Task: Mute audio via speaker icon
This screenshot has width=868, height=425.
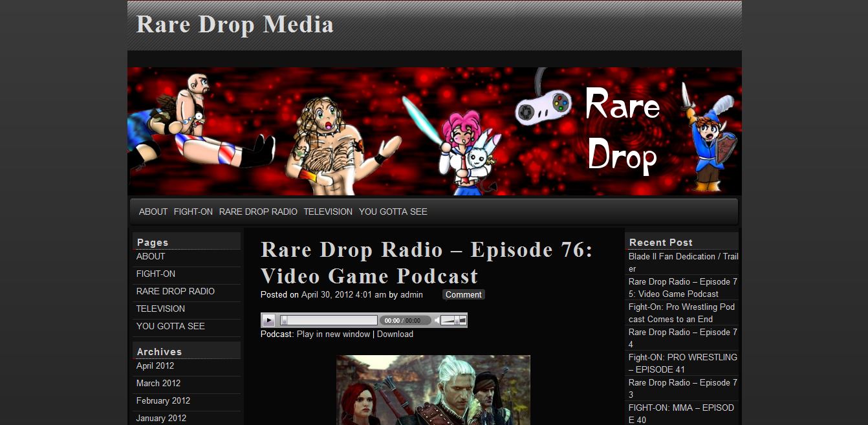Action: click(x=437, y=320)
